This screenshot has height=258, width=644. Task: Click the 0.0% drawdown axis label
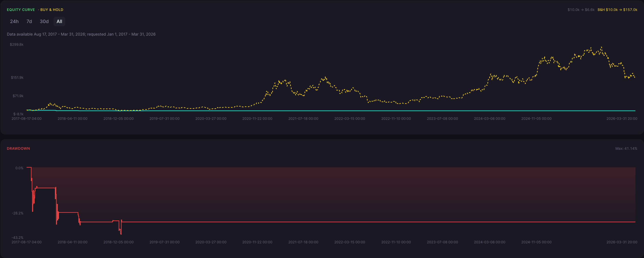(19, 168)
